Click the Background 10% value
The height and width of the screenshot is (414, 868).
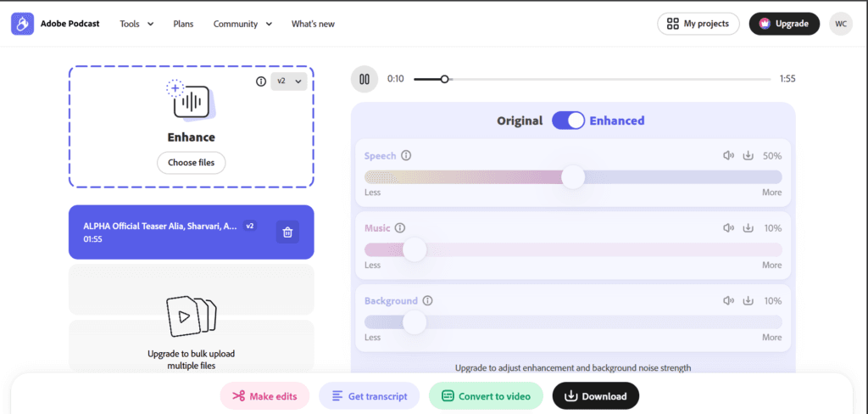tap(772, 301)
